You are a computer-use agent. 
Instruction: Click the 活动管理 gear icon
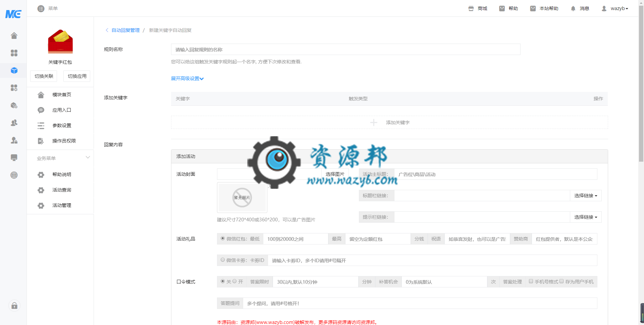[41, 205]
